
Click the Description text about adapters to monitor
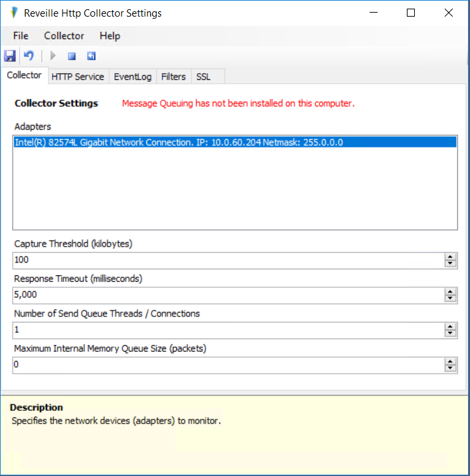[x=116, y=421]
